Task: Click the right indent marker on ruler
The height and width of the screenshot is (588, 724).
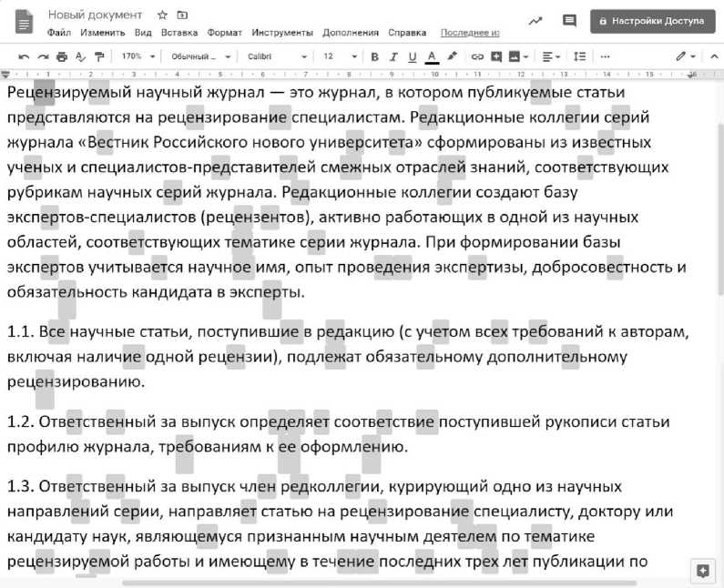Action: tap(692, 75)
